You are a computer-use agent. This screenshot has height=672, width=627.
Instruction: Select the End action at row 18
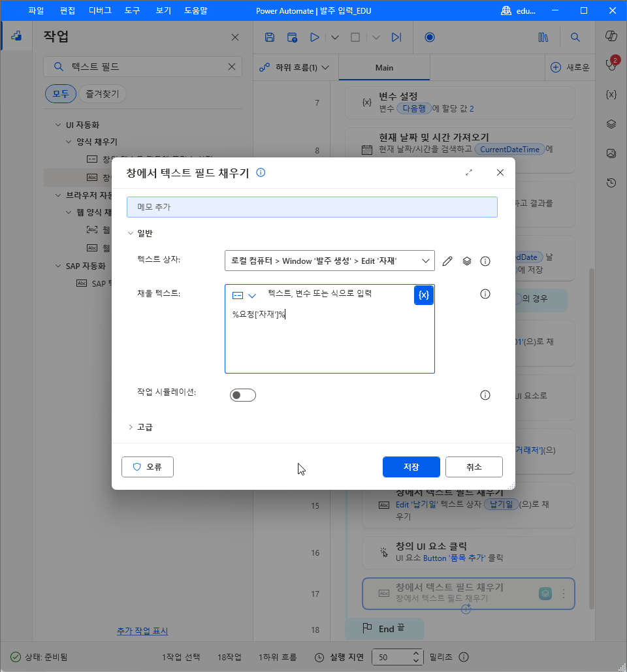385,629
